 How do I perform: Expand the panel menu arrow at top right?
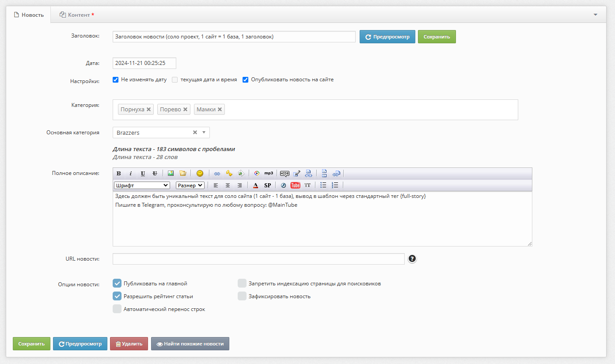pyautogui.click(x=596, y=15)
